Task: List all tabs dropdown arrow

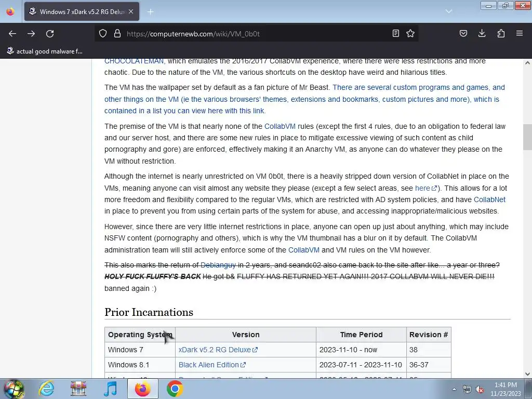Action: 448,11
